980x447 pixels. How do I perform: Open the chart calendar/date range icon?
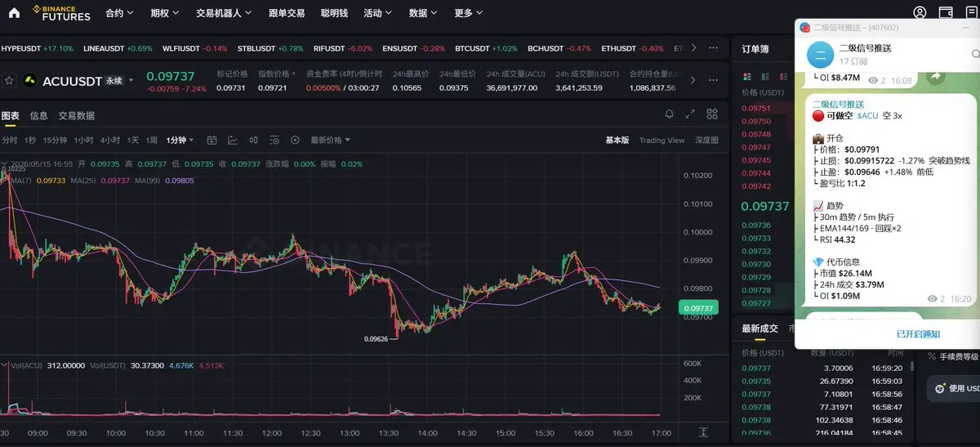(x=212, y=140)
